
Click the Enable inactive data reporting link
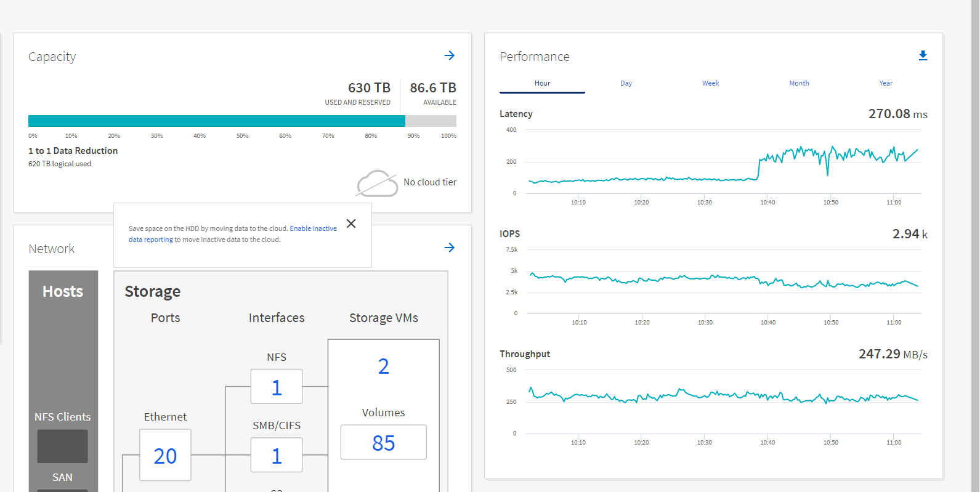[x=313, y=228]
